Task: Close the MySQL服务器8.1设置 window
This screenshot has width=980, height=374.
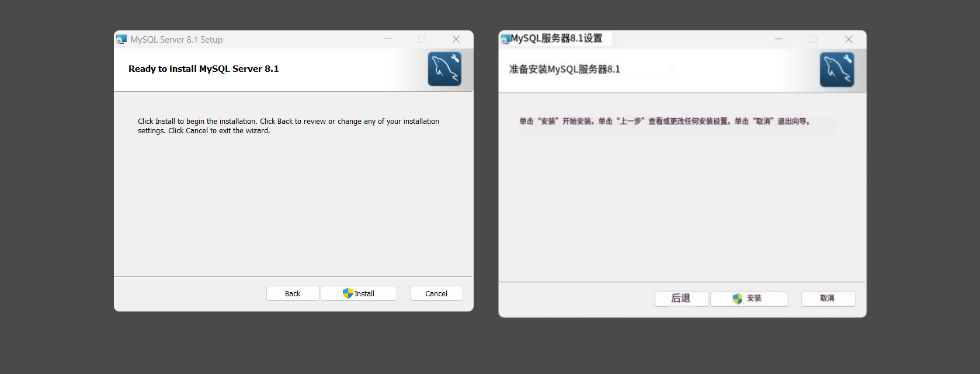Action: click(x=849, y=39)
